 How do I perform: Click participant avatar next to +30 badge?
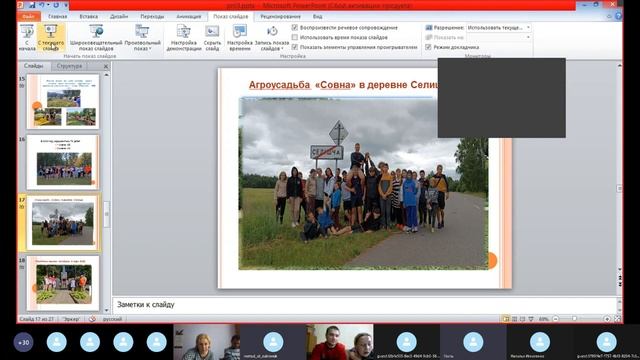coord(57,342)
